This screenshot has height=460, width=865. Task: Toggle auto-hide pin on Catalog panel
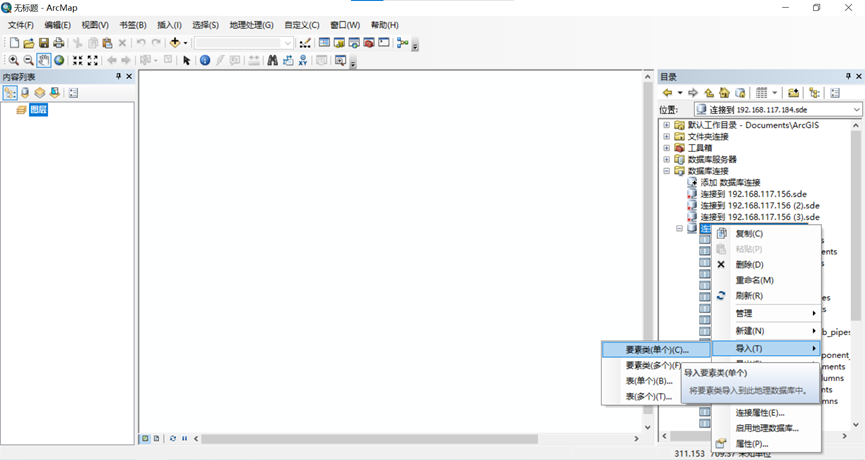click(848, 76)
